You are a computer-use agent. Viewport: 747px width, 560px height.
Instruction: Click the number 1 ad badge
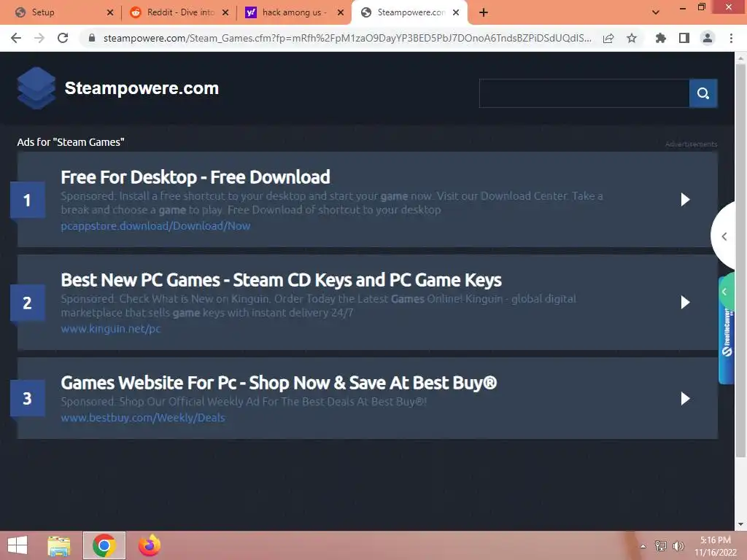click(x=28, y=200)
